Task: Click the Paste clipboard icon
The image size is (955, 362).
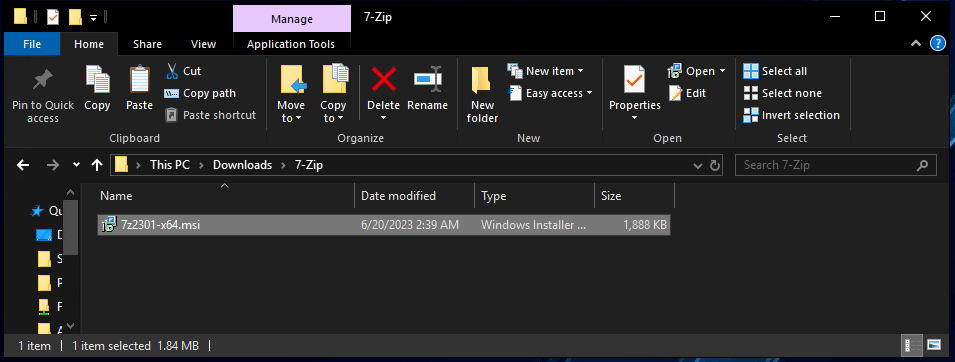Action: point(139,80)
